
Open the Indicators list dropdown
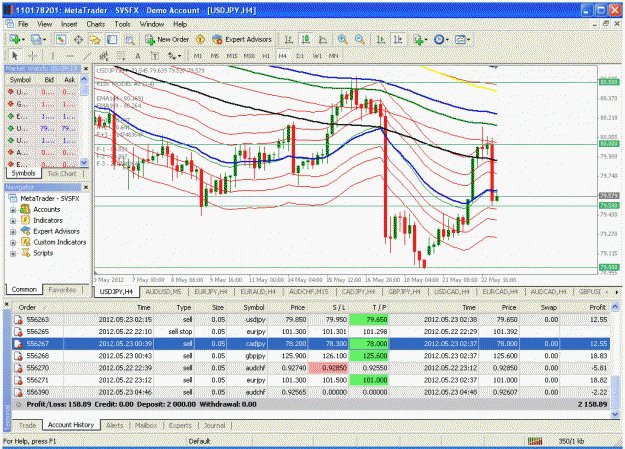pos(420,39)
